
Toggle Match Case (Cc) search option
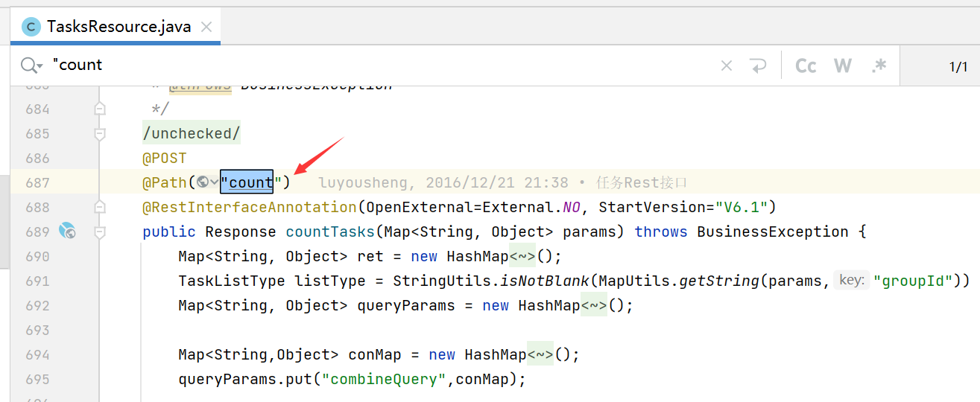(806, 66)
